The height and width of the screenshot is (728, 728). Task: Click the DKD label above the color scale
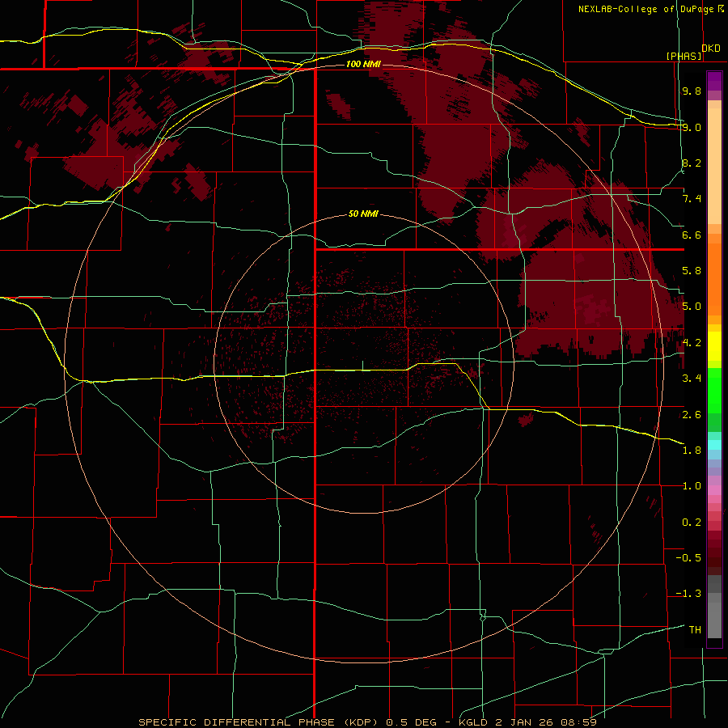[711, 49]
